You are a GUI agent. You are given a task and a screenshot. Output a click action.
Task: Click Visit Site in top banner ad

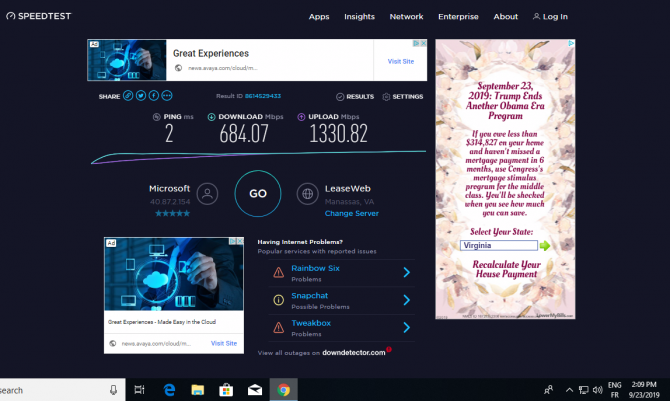[x=400, y=62]
